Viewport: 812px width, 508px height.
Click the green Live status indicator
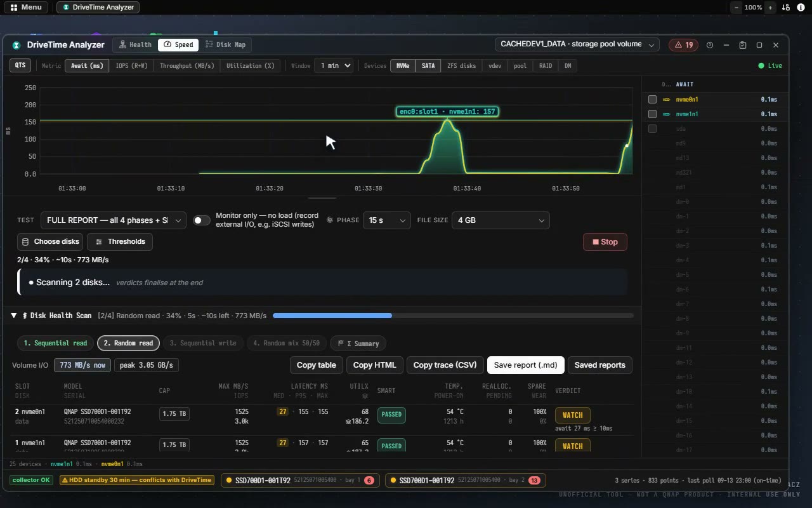(x=770, y=66)
